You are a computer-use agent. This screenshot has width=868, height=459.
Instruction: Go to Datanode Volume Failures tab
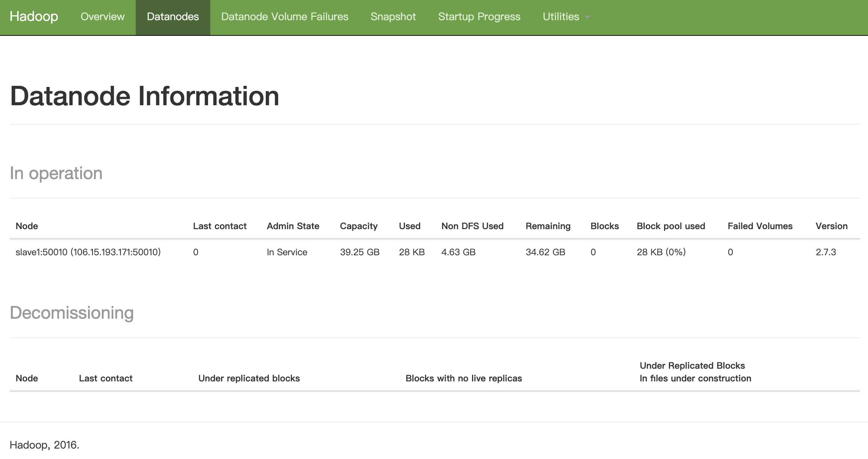(284, 17)
